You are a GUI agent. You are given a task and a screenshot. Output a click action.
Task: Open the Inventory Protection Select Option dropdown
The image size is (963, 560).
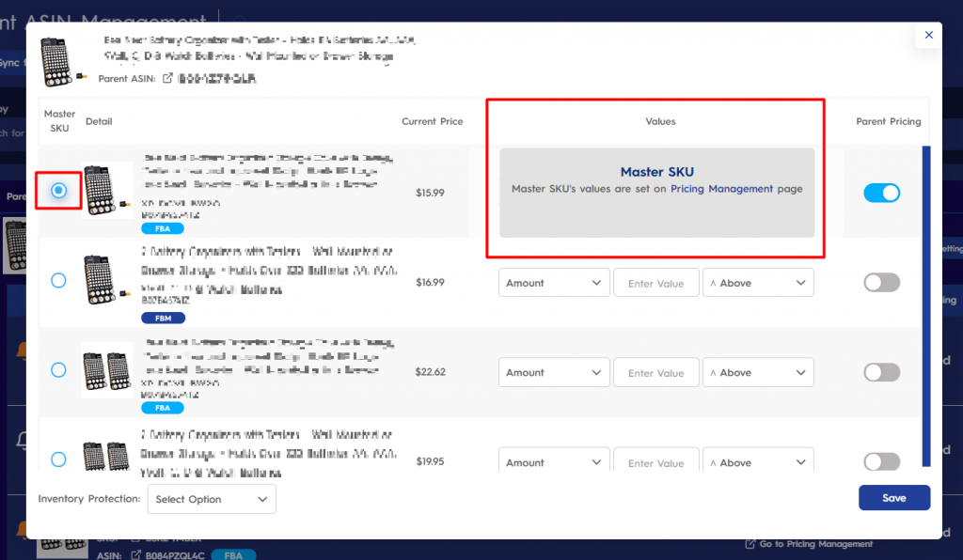tap(212, 499)
